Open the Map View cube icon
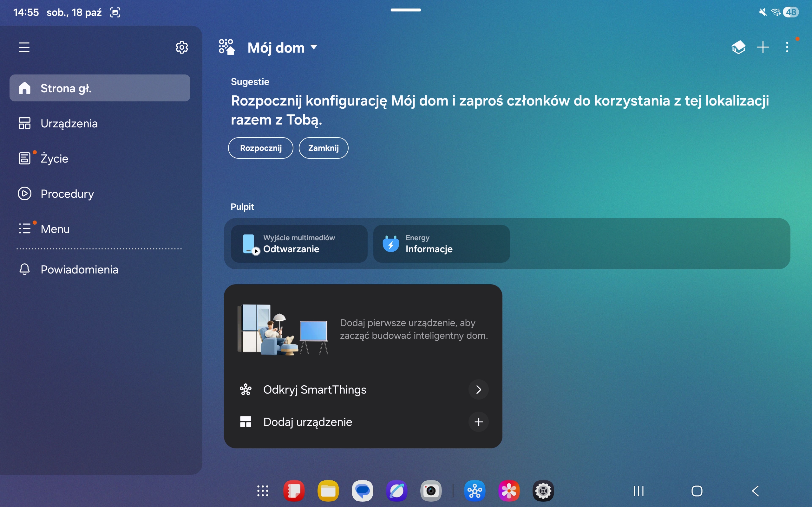Image resolution: width=812 pixels, height=507 pixels. [x=738, y=47]
